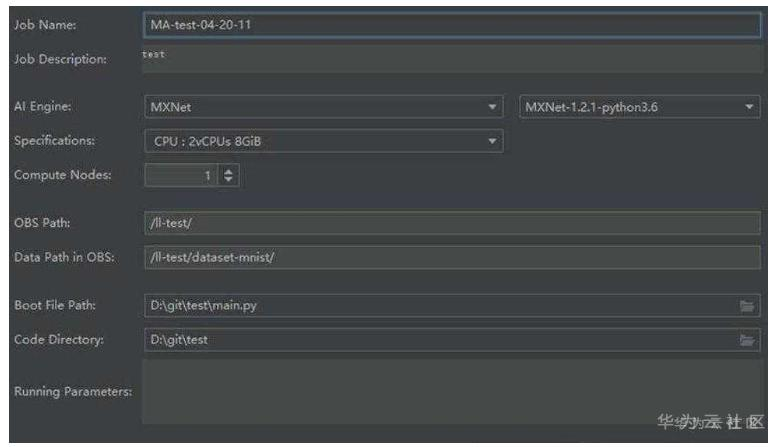
Task: Decrease Compute Nodes with down arrow
Action: coord(228,179)
